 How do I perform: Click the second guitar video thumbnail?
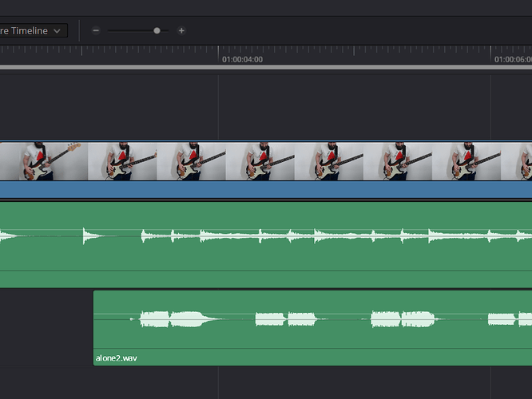(122, 160)
